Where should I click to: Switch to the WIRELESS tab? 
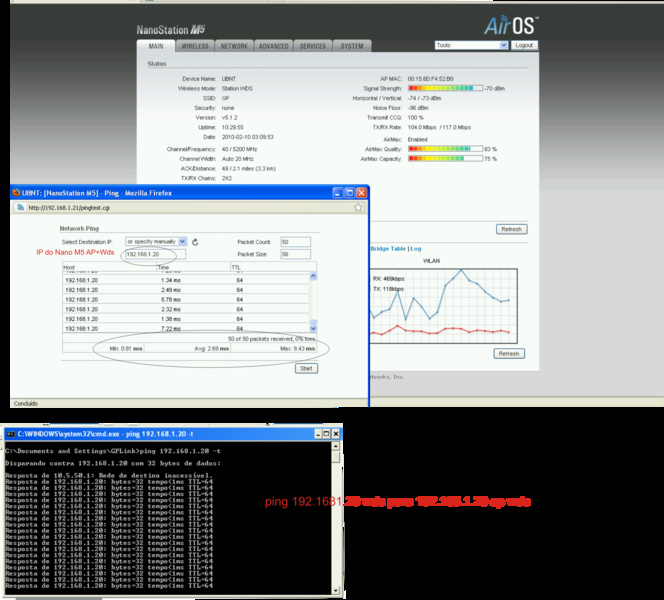195,46
